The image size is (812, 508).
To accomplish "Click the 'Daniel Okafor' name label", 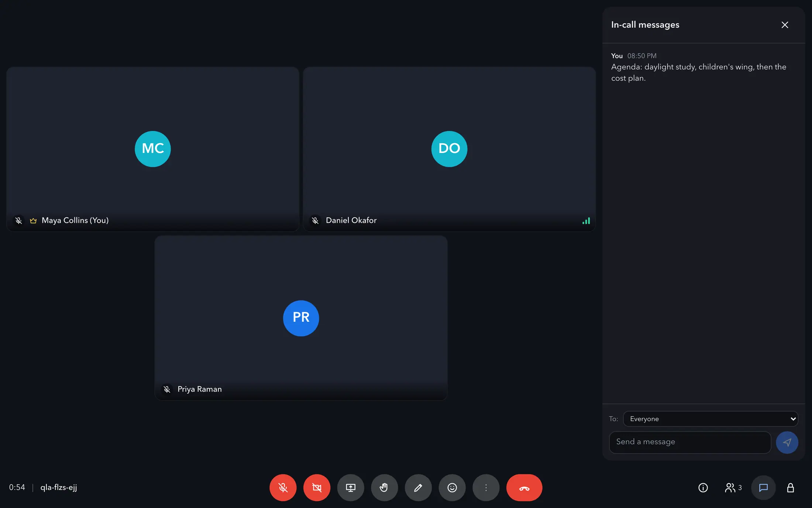I will 351,220.
